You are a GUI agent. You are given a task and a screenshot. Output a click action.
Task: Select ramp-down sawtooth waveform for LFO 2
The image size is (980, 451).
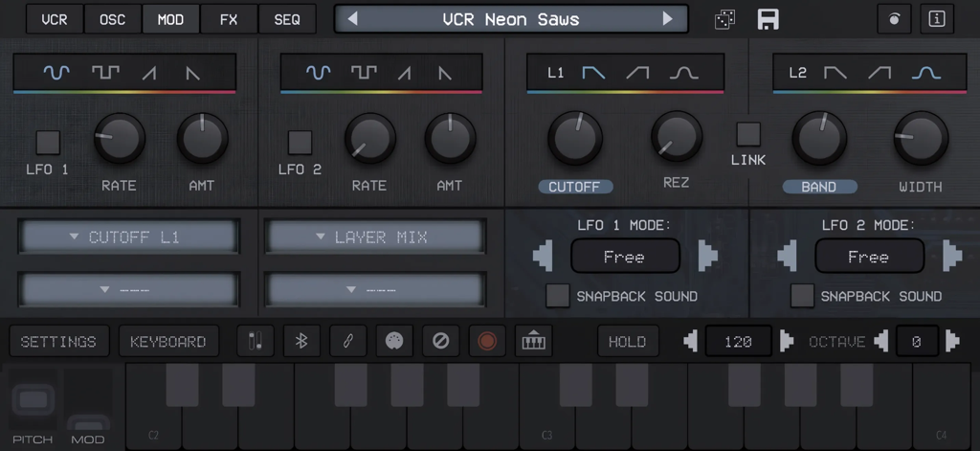coord(445,73)
